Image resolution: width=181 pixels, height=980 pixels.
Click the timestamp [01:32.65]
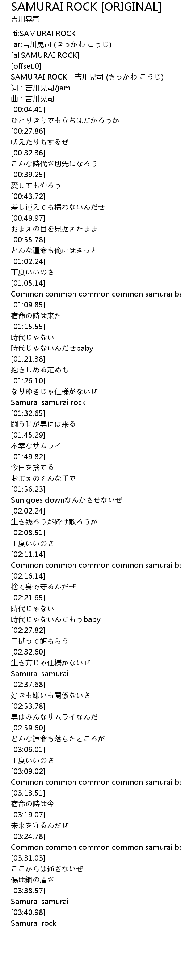(x=28, y=413)
